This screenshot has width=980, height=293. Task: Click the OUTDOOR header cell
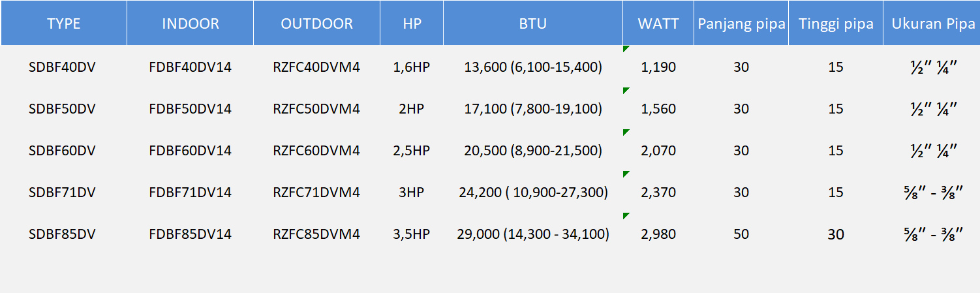(316, 24)
